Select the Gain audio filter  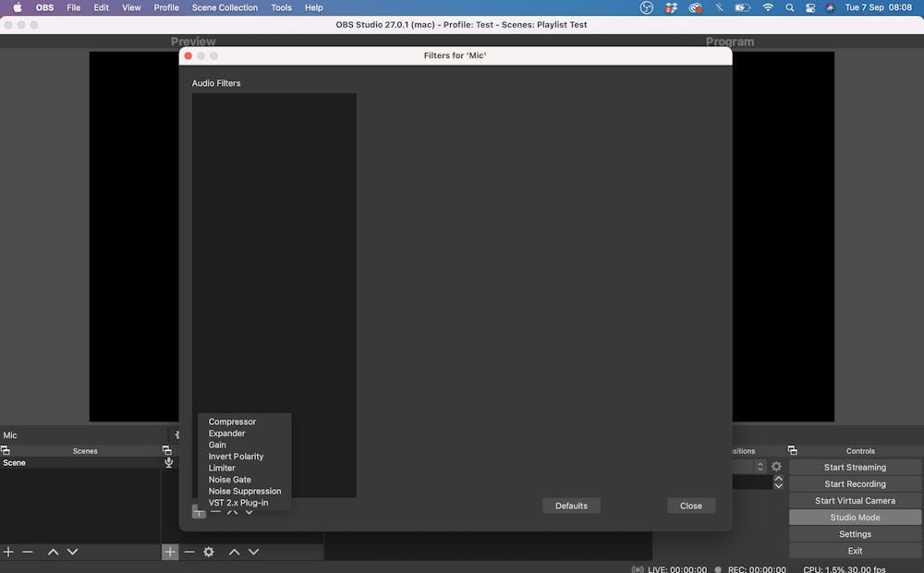coord(217,445)
